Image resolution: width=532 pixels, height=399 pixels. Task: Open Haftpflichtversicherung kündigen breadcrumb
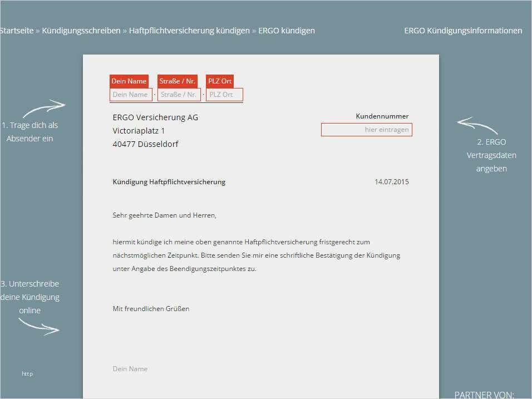pyautogui.click(x=189, y=31)
